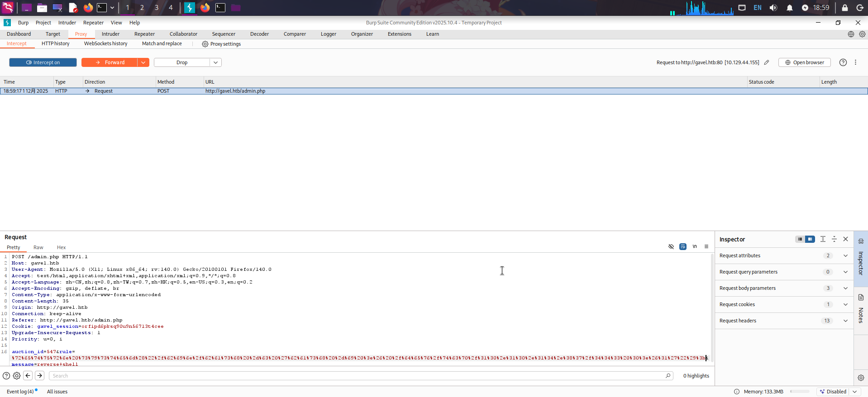The height and width of the screenshot is (397, 868).
Task: Toggle hiding of non-printable characters eye icon
Action: click(671, 246)
